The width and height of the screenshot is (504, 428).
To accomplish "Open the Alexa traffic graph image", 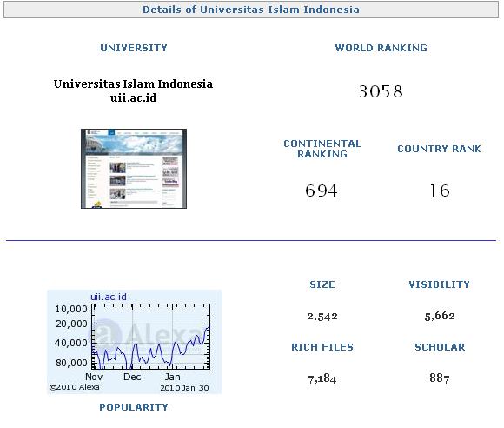I will tap(135, 342).
